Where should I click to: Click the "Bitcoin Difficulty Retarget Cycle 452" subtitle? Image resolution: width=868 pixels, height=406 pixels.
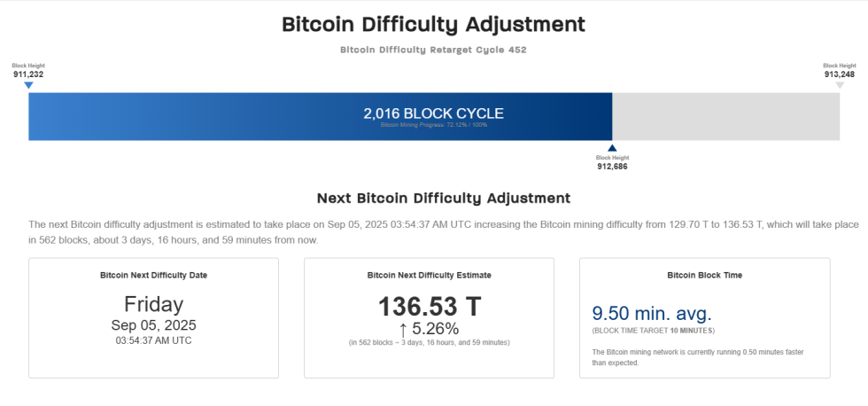pos(433,50)
